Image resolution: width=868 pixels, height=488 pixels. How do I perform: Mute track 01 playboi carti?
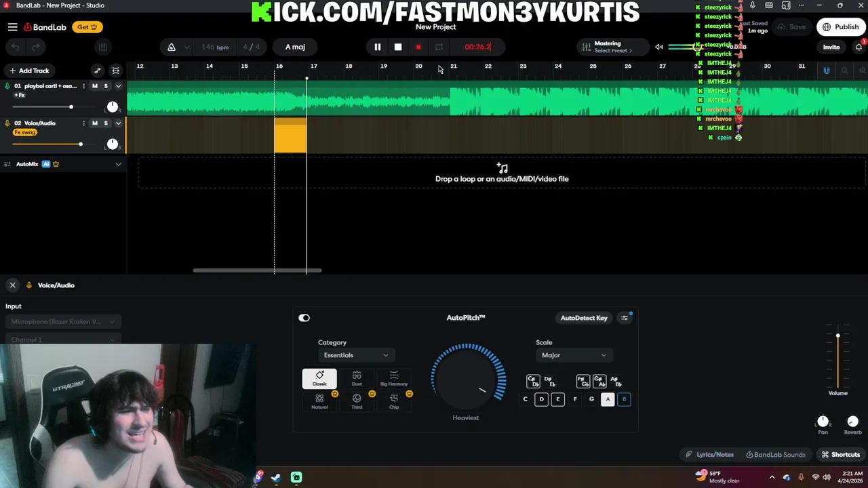(95, 86)
